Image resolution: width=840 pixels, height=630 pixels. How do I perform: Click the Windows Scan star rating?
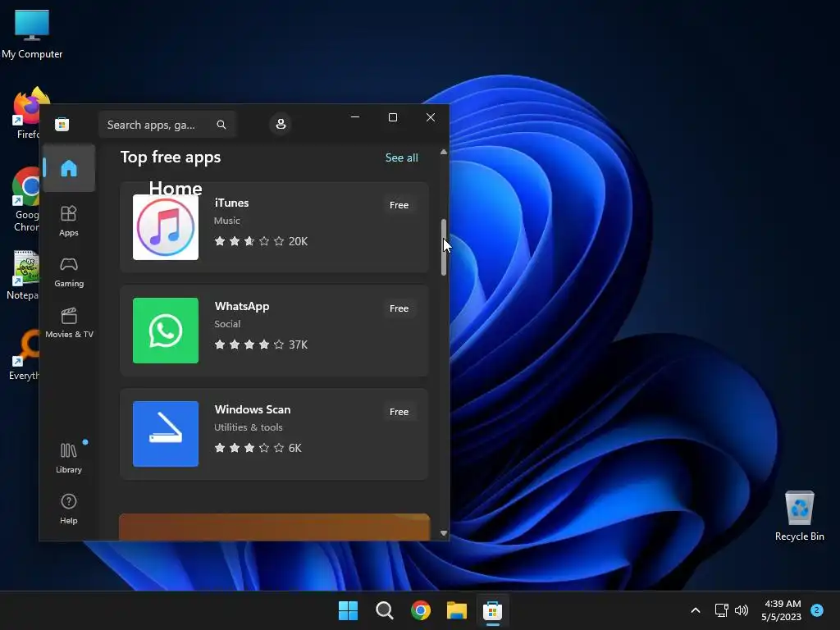pos(249,448)
